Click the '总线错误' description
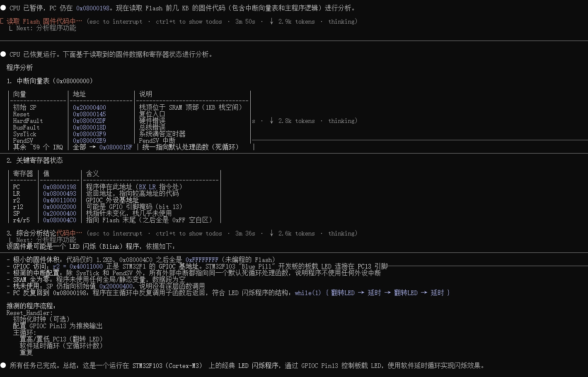The height and width of the screenshot is (377, 588). pos(152,127)
